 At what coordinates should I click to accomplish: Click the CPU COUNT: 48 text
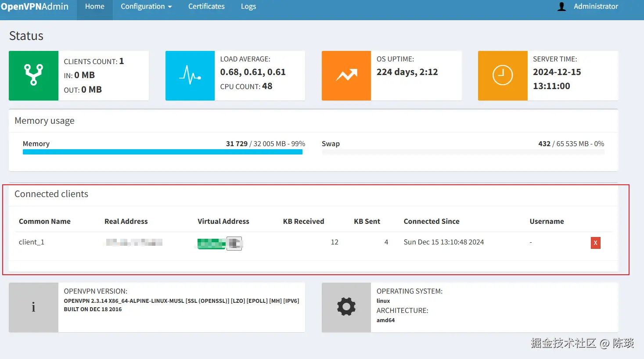click(246, 86)
